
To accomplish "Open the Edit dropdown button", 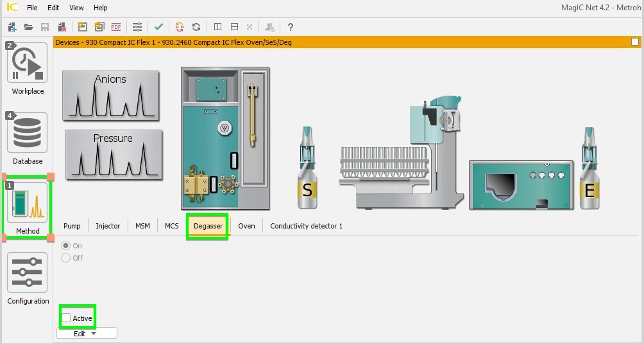I will tap(87, 333).
